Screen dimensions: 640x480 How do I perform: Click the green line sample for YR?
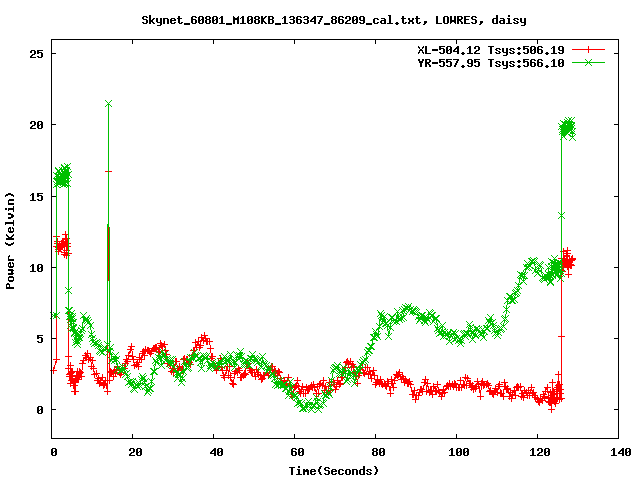(588, 62)
